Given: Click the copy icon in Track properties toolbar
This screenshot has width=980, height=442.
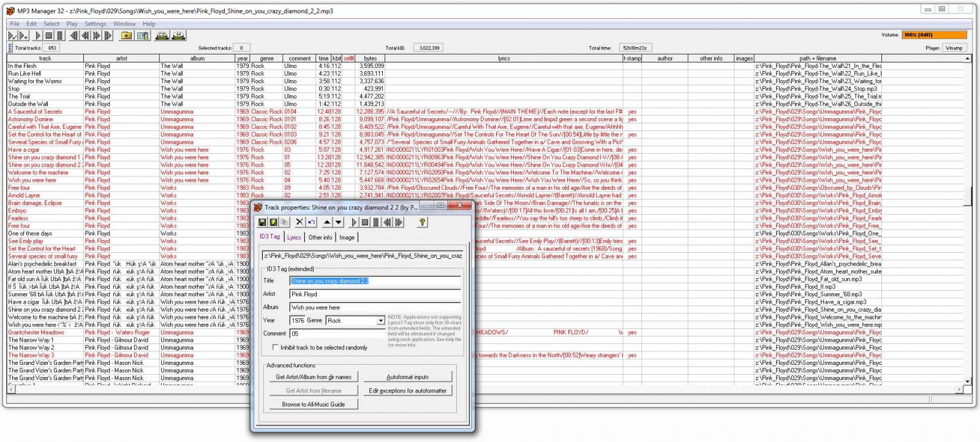Looking at the screenshot, I should [284, 222].
